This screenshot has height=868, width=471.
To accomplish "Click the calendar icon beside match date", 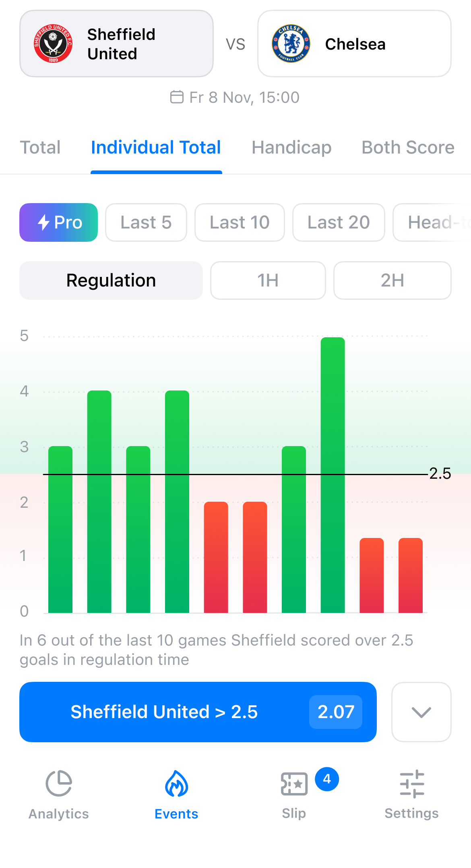I will pos(177,97).
